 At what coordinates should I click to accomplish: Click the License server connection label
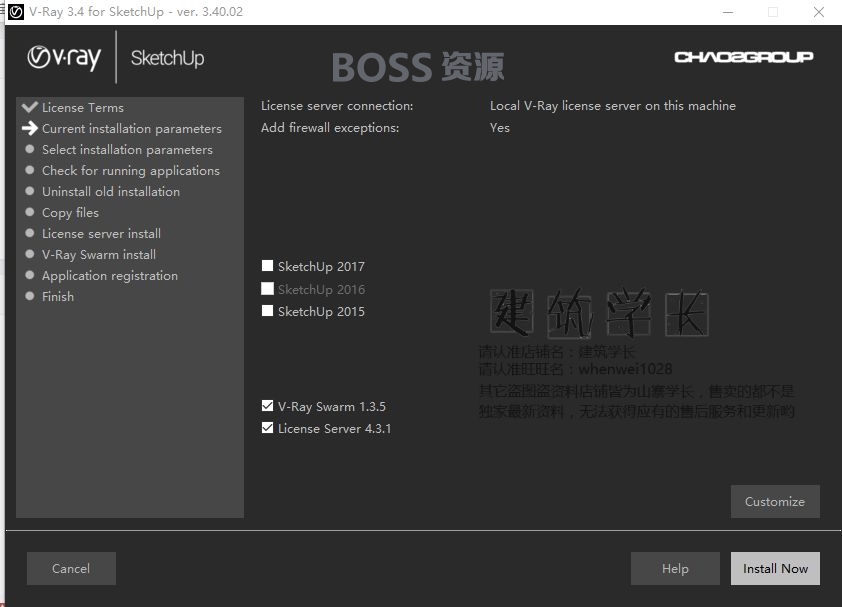337,106
